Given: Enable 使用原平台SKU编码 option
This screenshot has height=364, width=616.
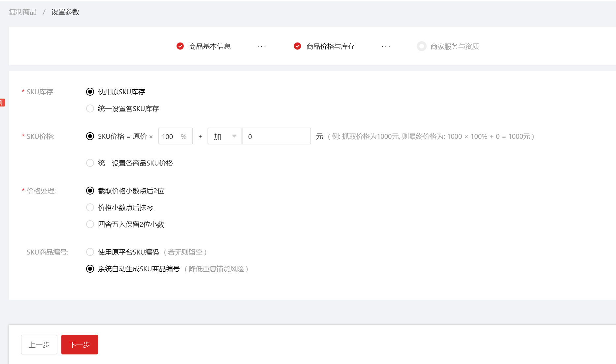Looking at the screenshot, I should pyautogui.click(x=90, y=252).
